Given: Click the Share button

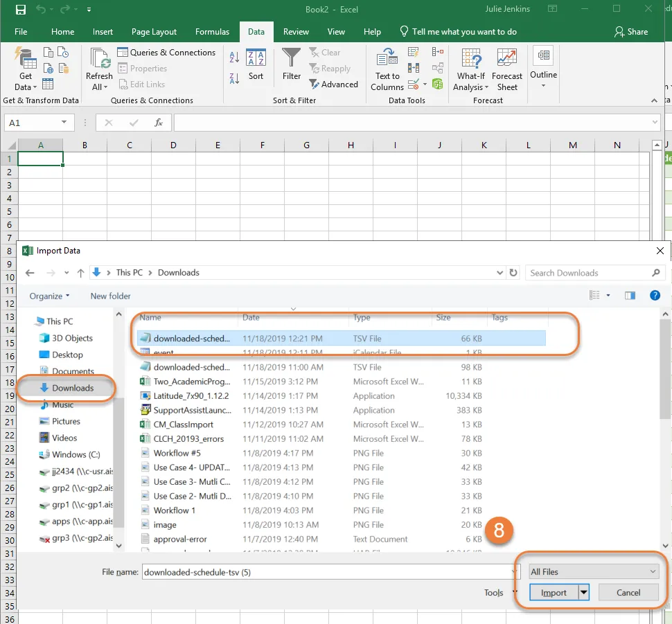Looking at the screenshot, I should click(631, 32).
